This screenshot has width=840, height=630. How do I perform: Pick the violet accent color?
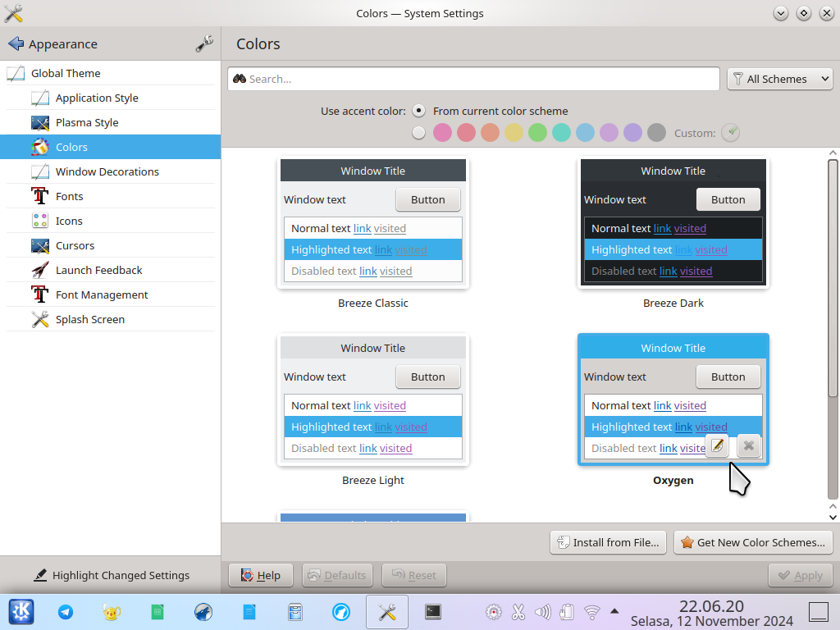(x=632, y=132)
